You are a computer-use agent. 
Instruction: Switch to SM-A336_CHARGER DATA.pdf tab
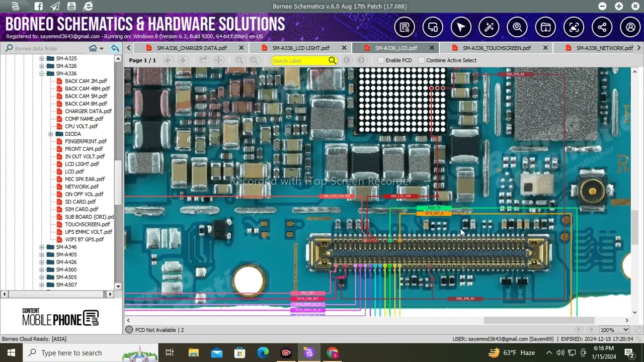pos(191,48)
